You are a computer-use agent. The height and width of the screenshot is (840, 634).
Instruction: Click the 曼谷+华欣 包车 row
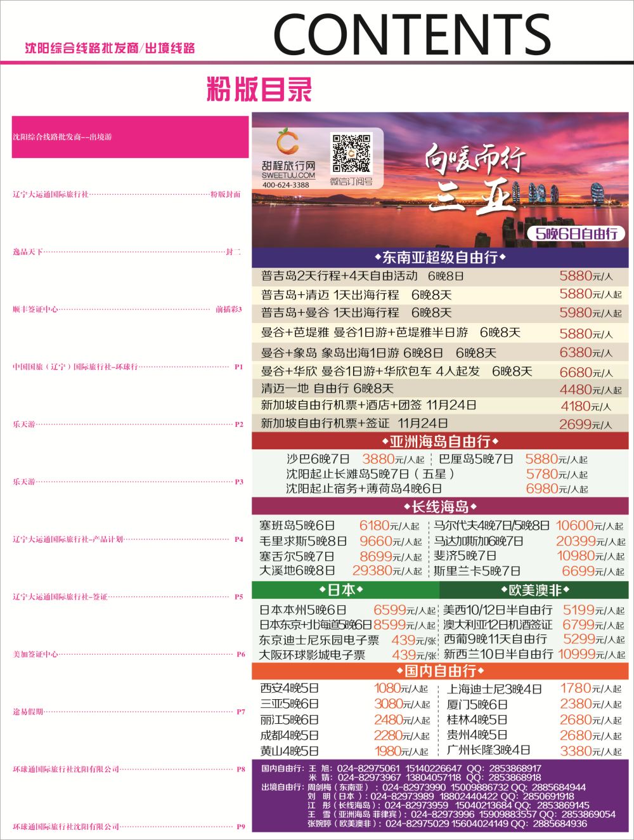click(440, 371)
